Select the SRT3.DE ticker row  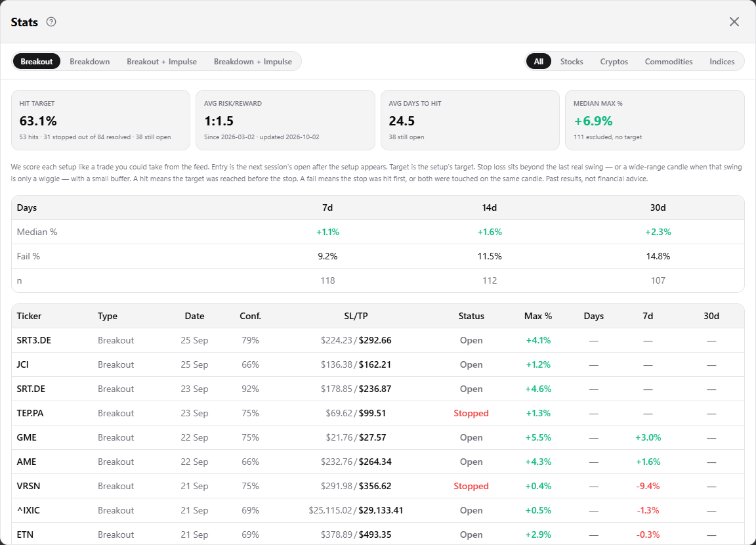(x=378, y=340)
